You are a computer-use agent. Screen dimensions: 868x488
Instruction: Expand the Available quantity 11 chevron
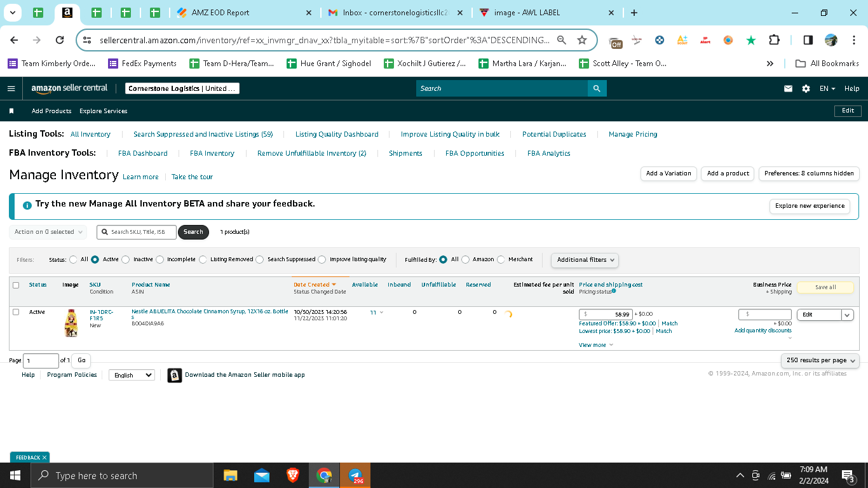(381, 313)
